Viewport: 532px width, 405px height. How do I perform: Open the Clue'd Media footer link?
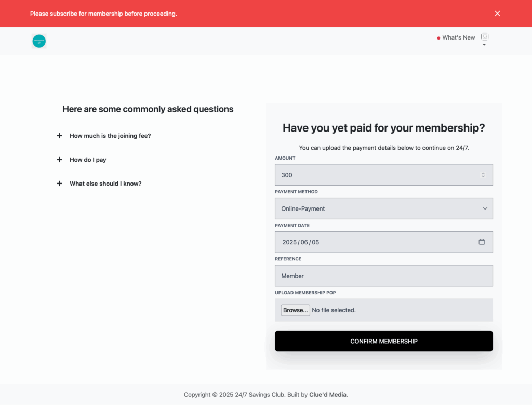pyautogui.click(x=327, y=395)
